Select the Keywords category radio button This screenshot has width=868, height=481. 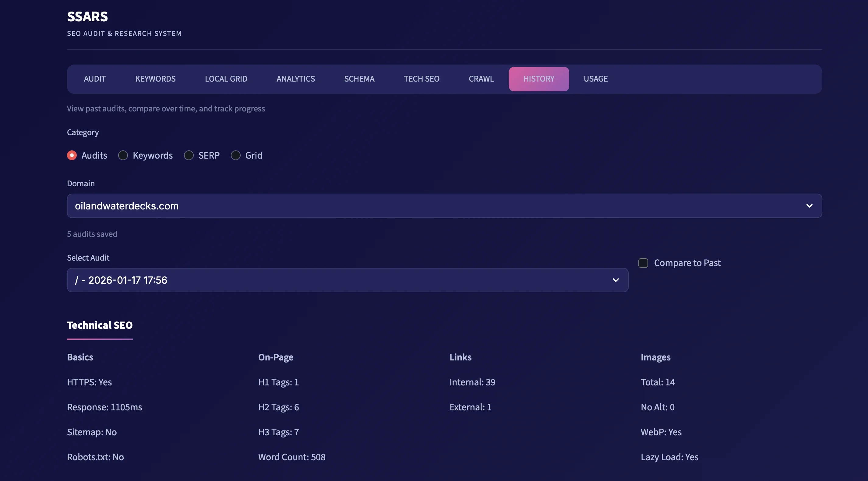(x=123, y=155)
